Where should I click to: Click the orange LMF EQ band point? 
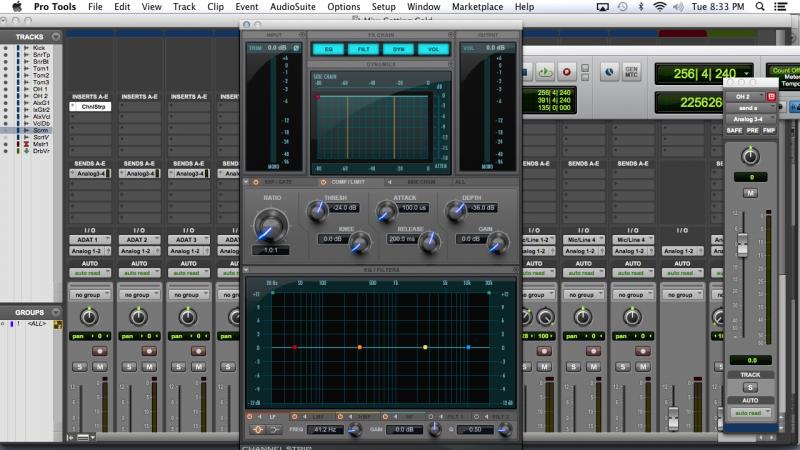[x=360, y=347]
